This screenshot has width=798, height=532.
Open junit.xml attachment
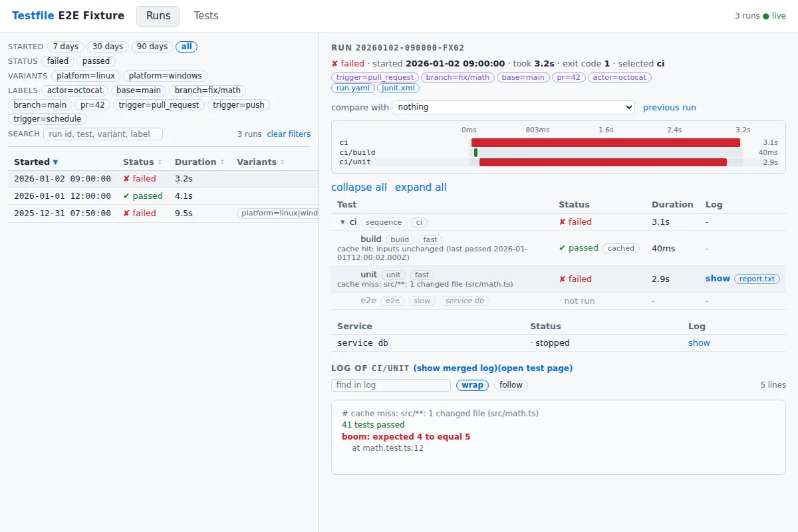click(x=398, y=88)
